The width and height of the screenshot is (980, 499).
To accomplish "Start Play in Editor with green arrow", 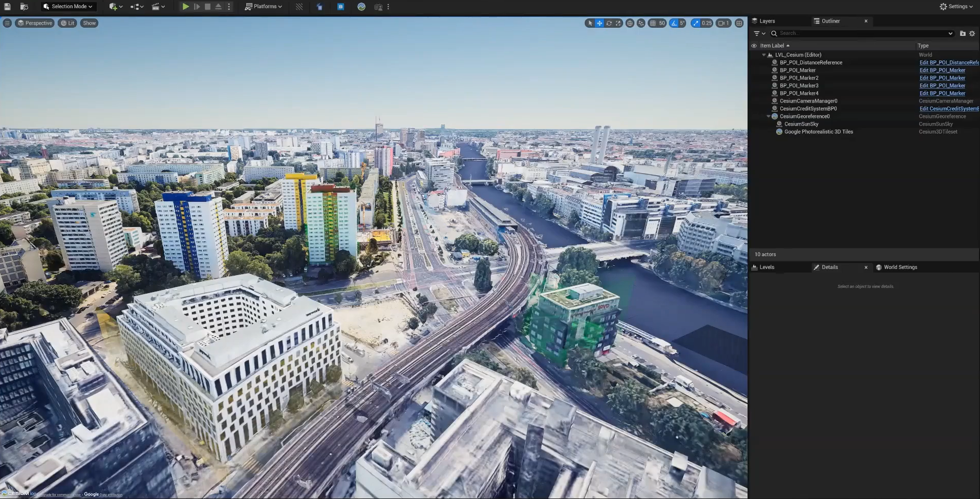I will pyautogui.click(x=186, y=7).
